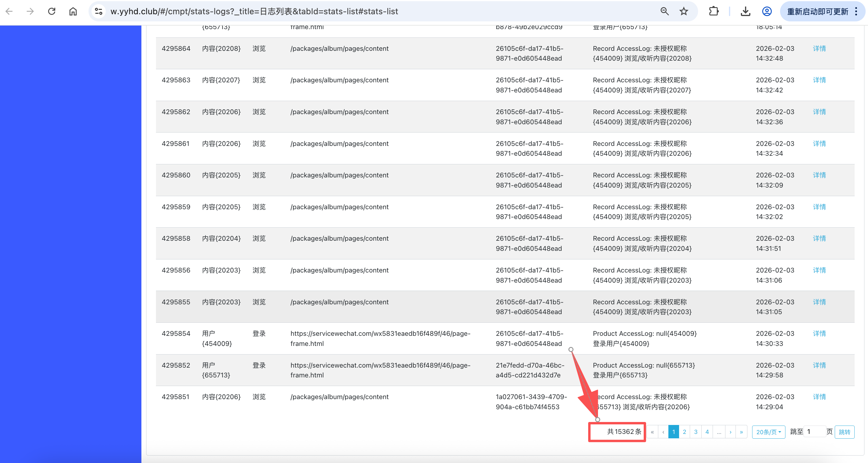
Task: Click the browser forward arrow
Action: point(30,12)
